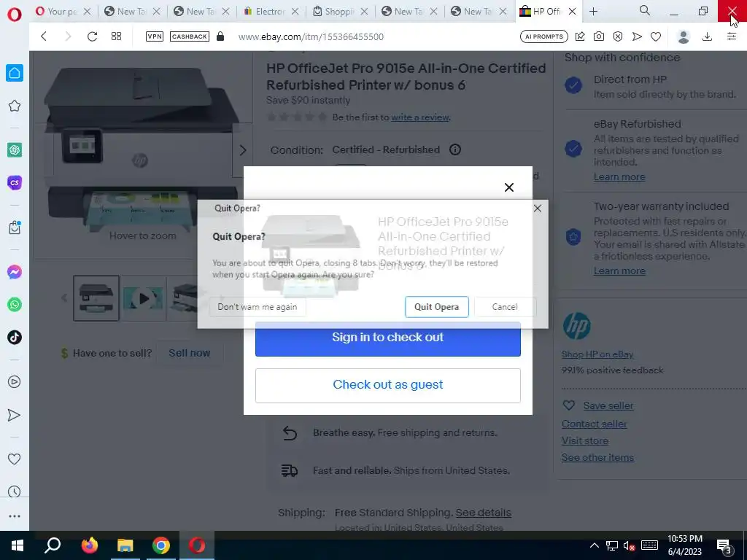This screenshot has height=560, width=747.
Task: Open Firefox from the taskbar
Action: 89,545
